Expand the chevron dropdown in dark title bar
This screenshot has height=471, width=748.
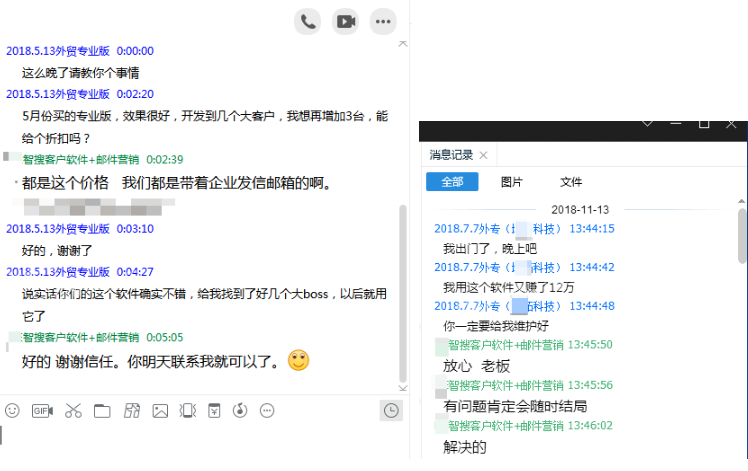point(647,124)
